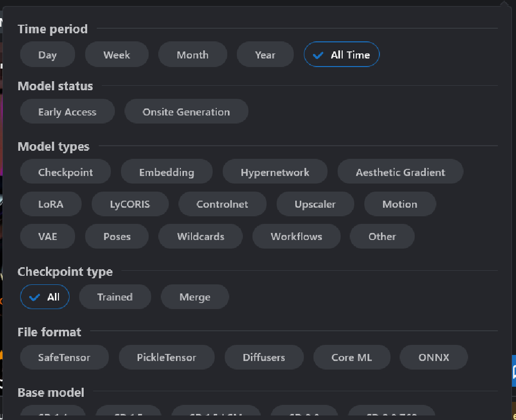This screenshot has width=516, height=420.
Task: Select the Week time period filter
Action: tap(116, 54)
